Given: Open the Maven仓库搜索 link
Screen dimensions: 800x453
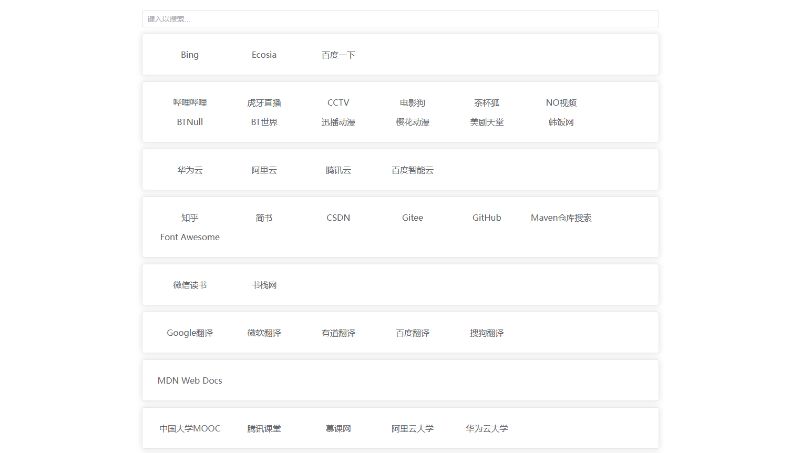Looking at the screenshot, I should pos(561,218).
